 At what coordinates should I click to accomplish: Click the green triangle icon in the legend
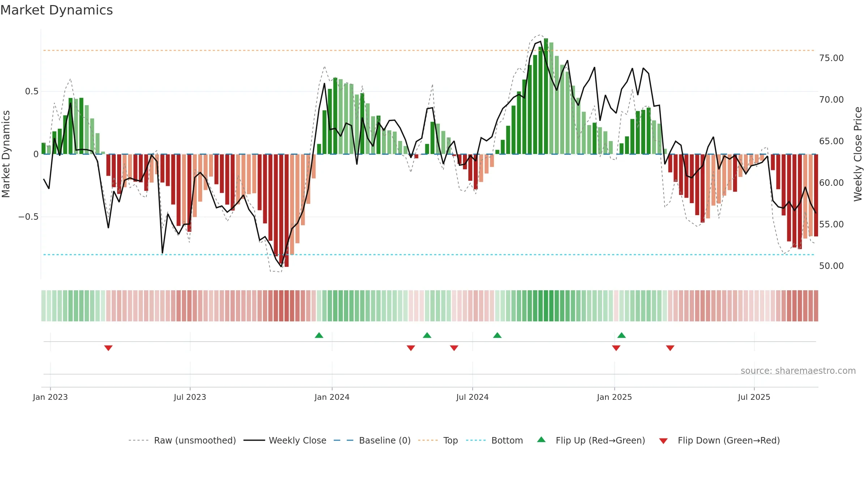coord(541,440)
